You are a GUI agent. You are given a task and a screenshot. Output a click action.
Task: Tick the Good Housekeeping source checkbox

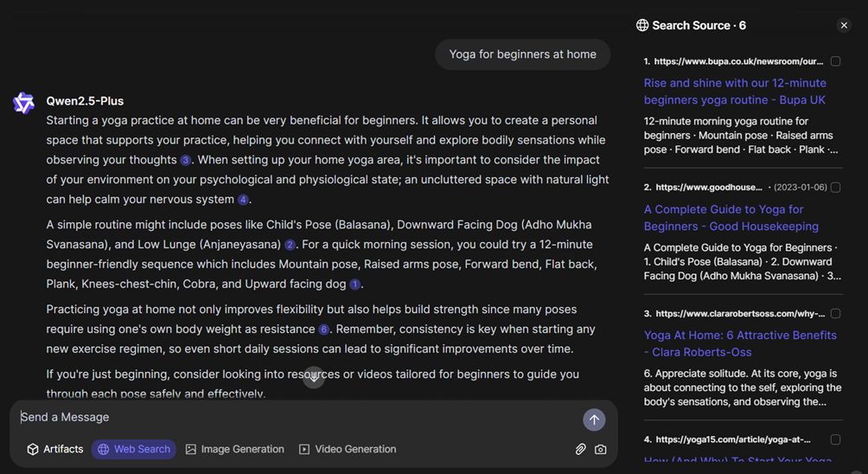click(835, 187)
